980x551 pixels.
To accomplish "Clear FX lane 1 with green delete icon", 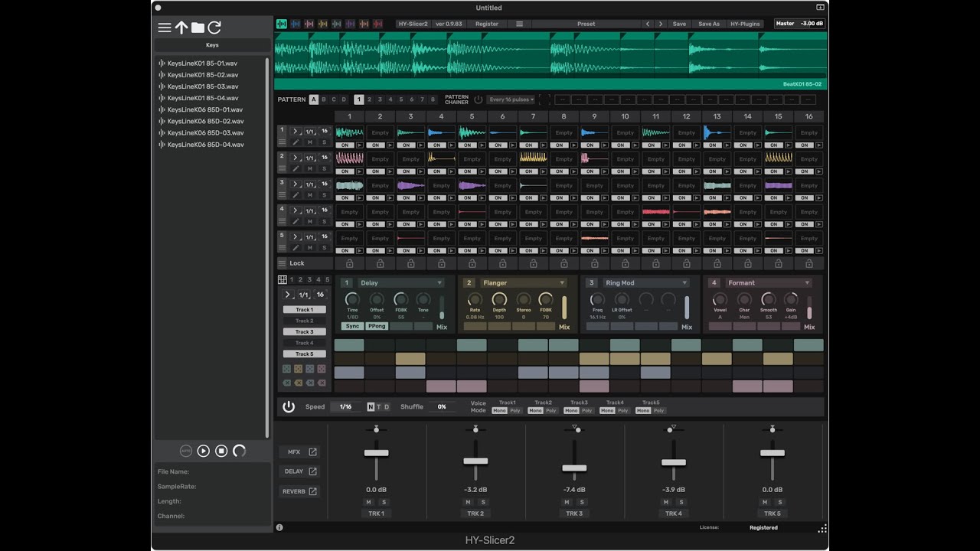I will (x=287, y=383).
